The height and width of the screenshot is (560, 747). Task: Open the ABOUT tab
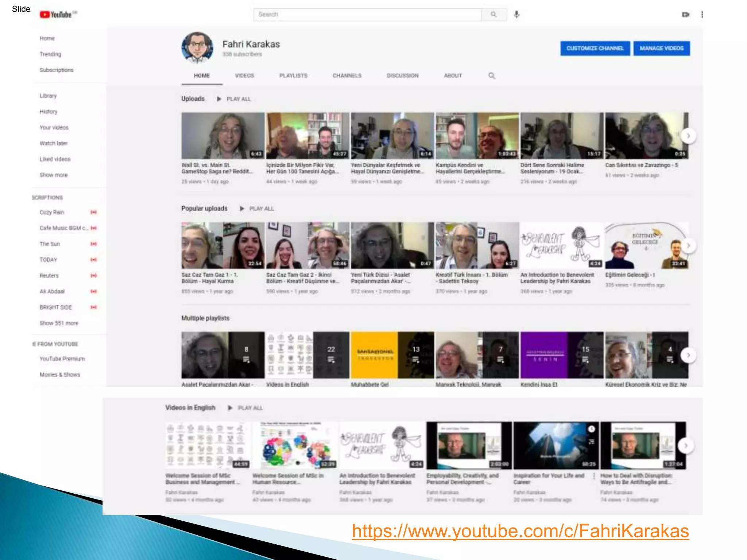tap(453, 75)
